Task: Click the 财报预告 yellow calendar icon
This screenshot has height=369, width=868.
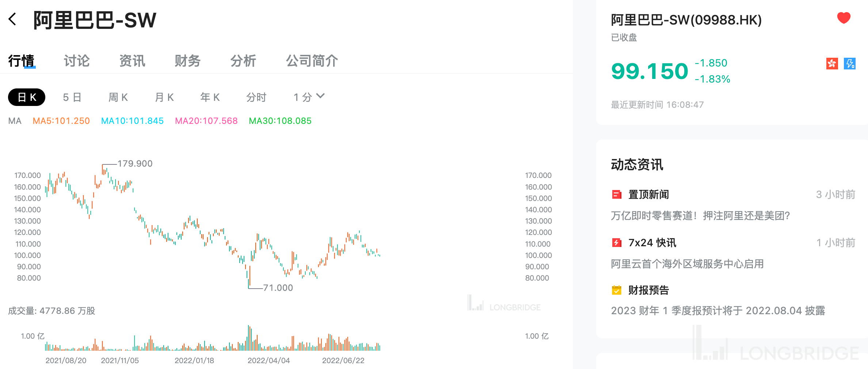Action: click(x=617, y=290)
